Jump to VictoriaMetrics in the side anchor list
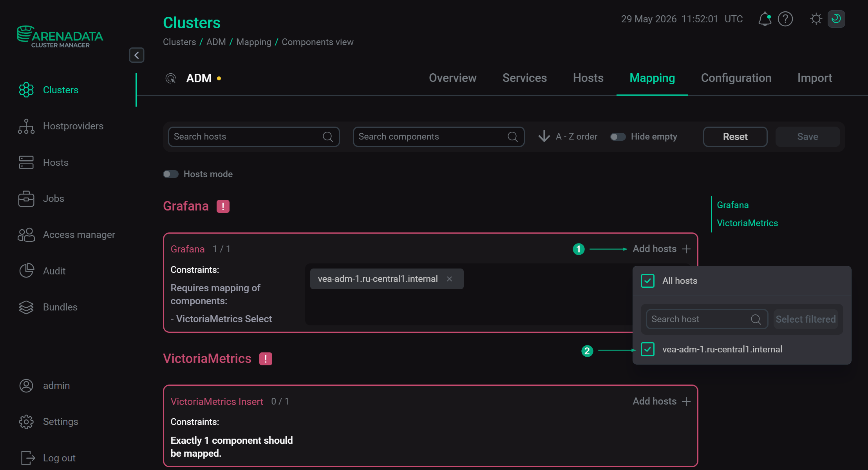This screenshot has width=868, height=470. pyautogui.click(x=747, y=223)
